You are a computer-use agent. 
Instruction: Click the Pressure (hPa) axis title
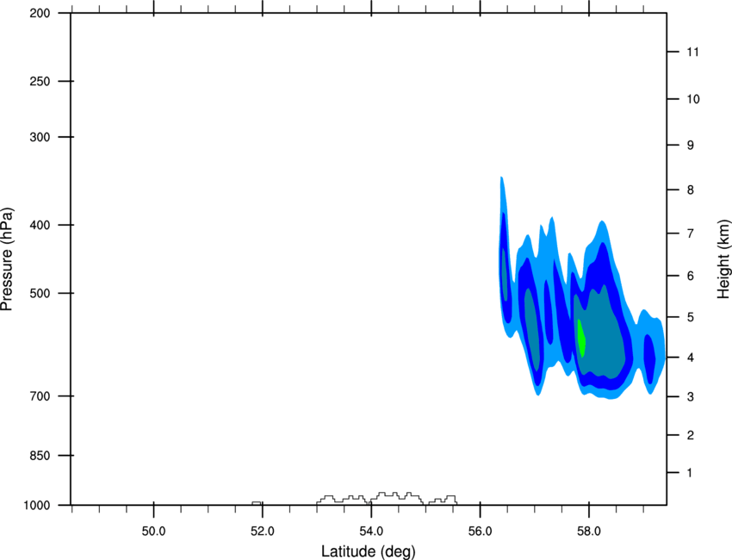7,259
